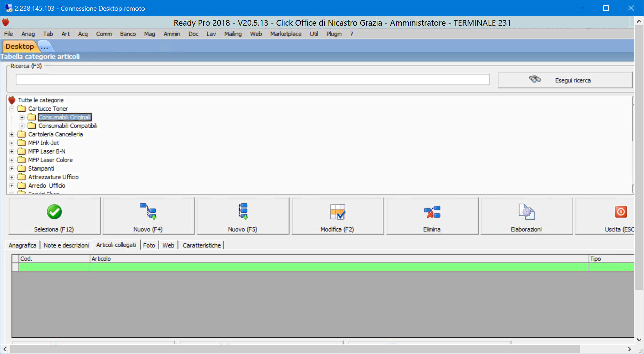
Task: Click the folder icon of Arredo Ufficio
Action: pos(22,185)
